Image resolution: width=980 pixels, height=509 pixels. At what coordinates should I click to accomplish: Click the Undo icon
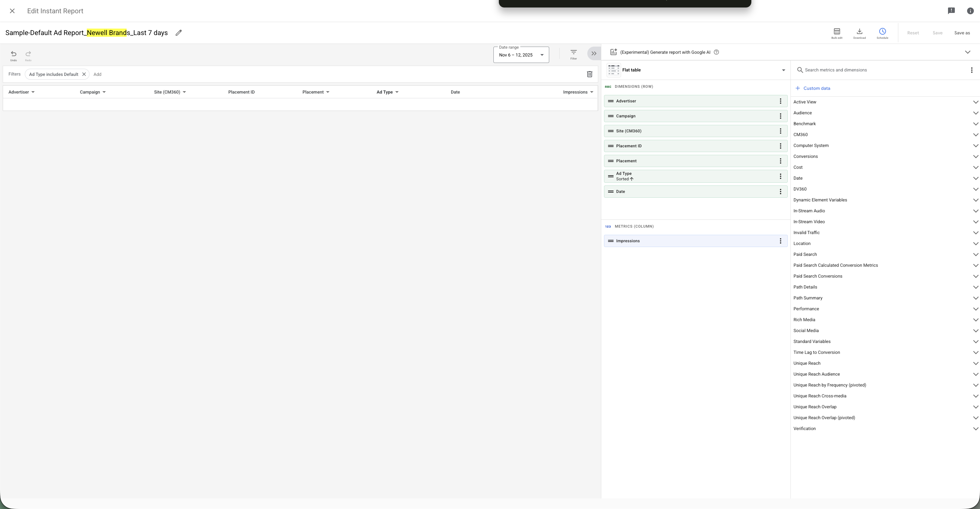(13, 55)
